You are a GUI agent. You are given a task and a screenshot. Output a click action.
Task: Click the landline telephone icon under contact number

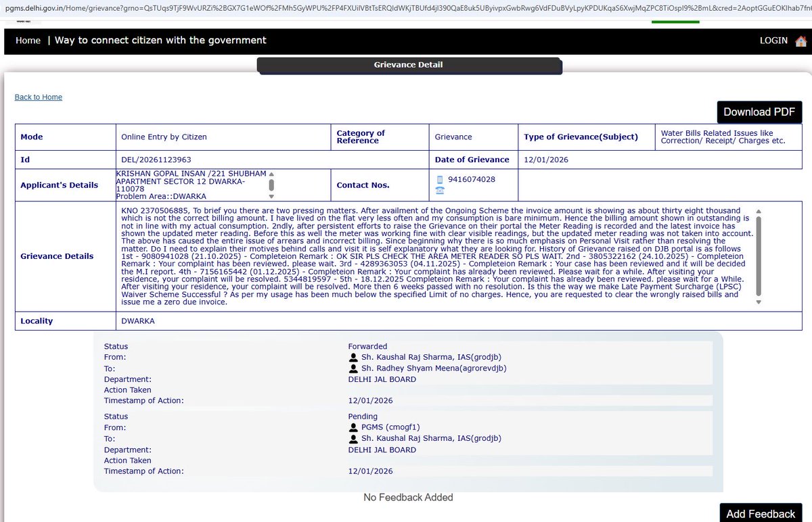[x=440, y=191]
